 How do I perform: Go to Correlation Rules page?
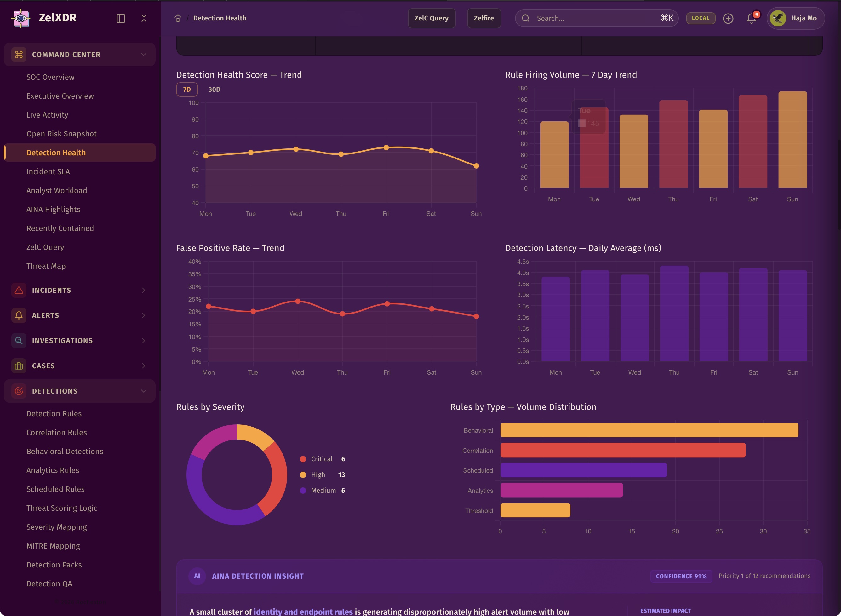pyautogui.click(x=57, y=433)
